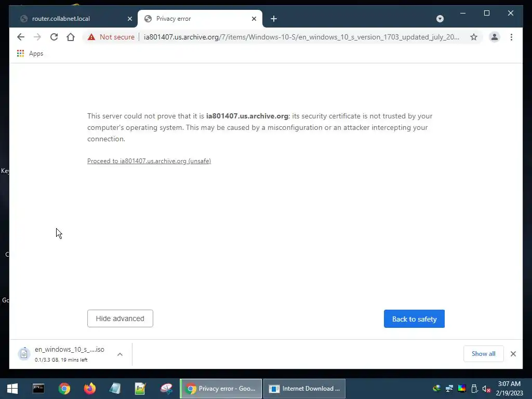Image resolution: width=532 pixels, height=399 pixels.
Task: Click the Internet Download Manager tray icon
Action: pos(436,388)
